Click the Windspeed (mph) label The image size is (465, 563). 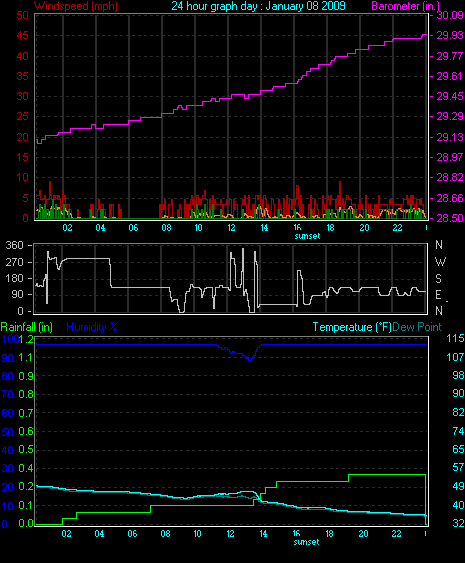pyautogui.click(x=76, y=6)
